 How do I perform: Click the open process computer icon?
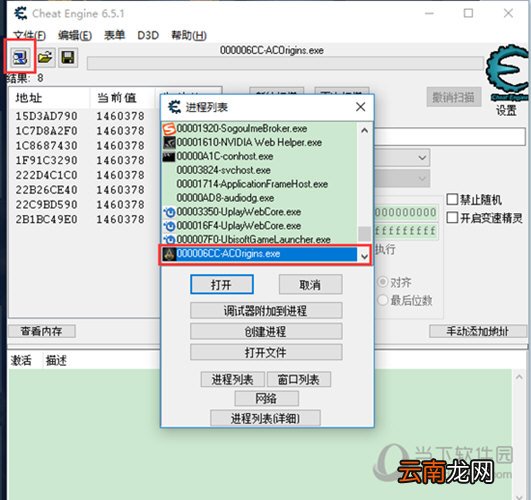tap(20, 57)
